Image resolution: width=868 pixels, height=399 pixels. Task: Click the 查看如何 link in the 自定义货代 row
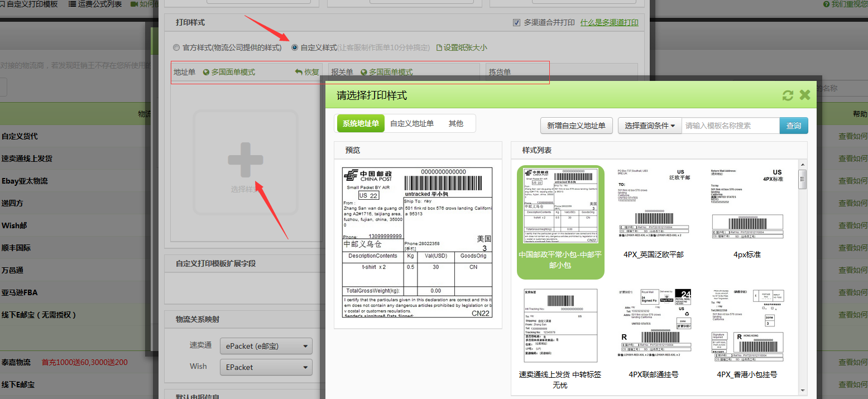[853, 136]
